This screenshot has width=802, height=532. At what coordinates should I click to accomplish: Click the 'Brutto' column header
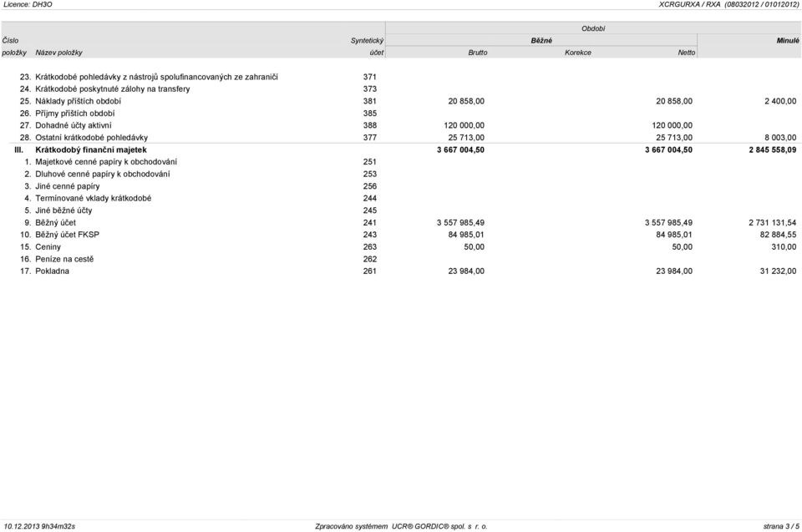478,53
